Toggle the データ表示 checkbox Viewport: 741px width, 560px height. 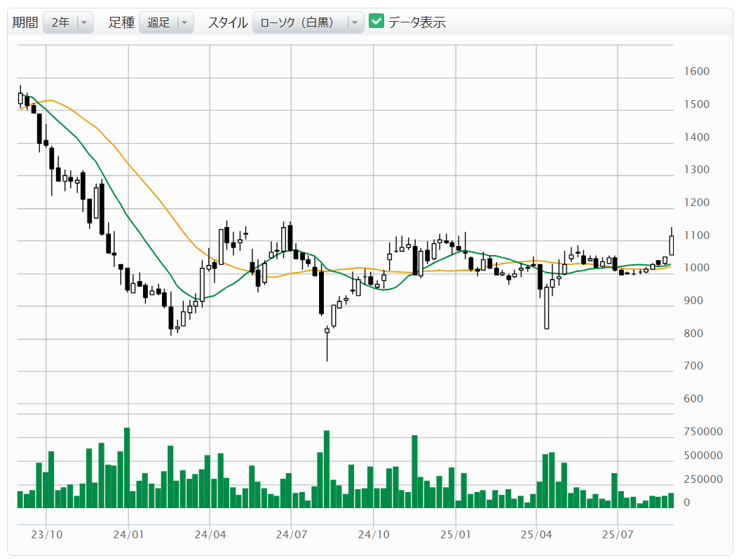coord(376,22)
